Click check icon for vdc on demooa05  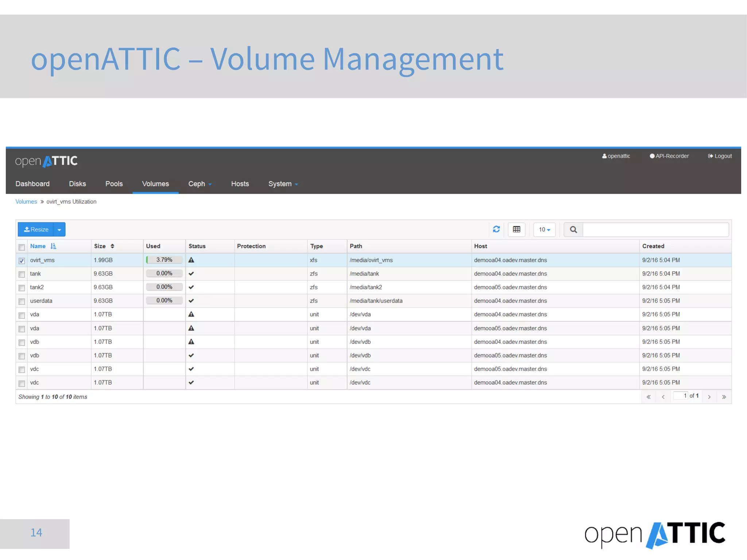[x=191, y=369]
